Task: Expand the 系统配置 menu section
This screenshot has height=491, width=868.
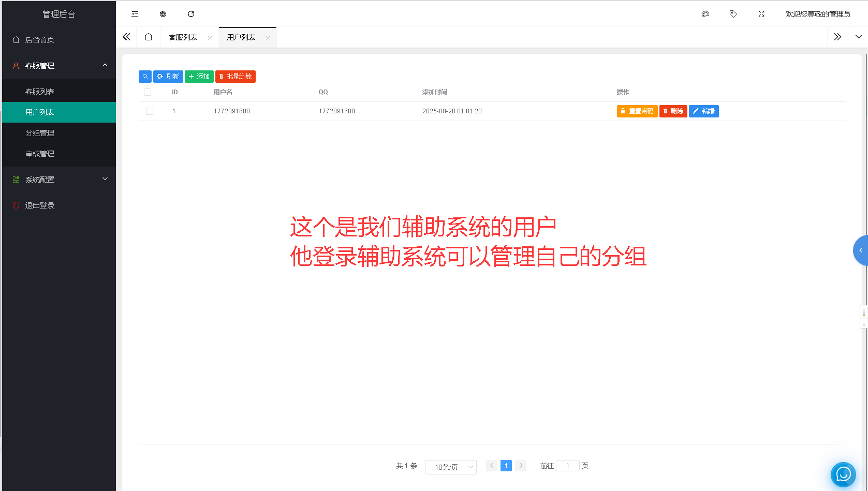Action: pos(58,179)
